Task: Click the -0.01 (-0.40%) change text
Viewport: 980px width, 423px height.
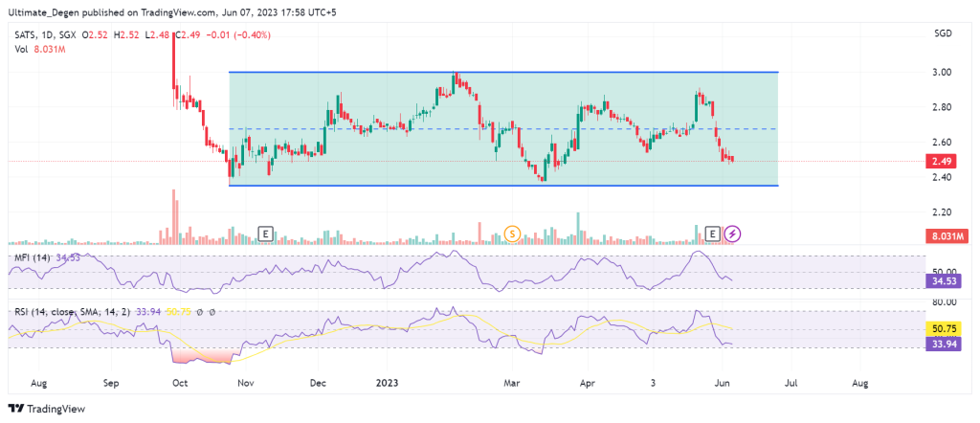Action: pos(239,35)
